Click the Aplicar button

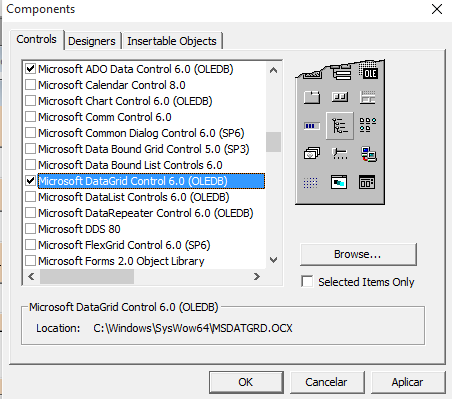408,382
